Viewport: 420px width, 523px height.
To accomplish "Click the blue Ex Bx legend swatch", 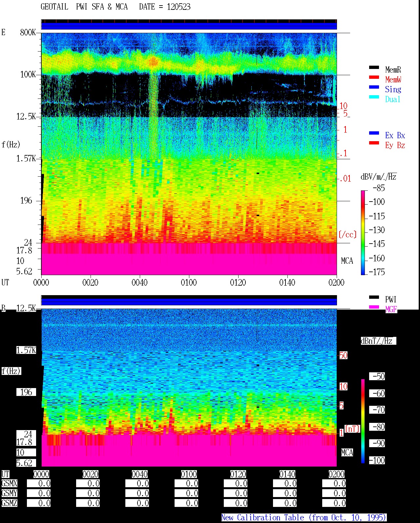I will (374, 133).
